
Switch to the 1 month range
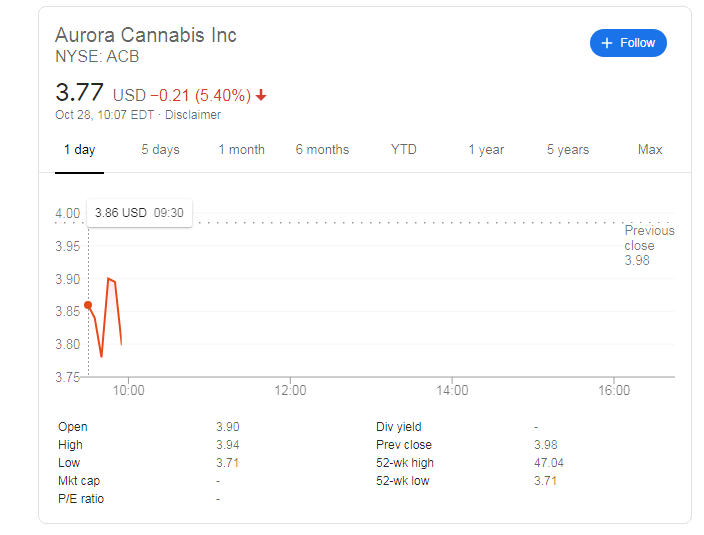coord(242,149)
